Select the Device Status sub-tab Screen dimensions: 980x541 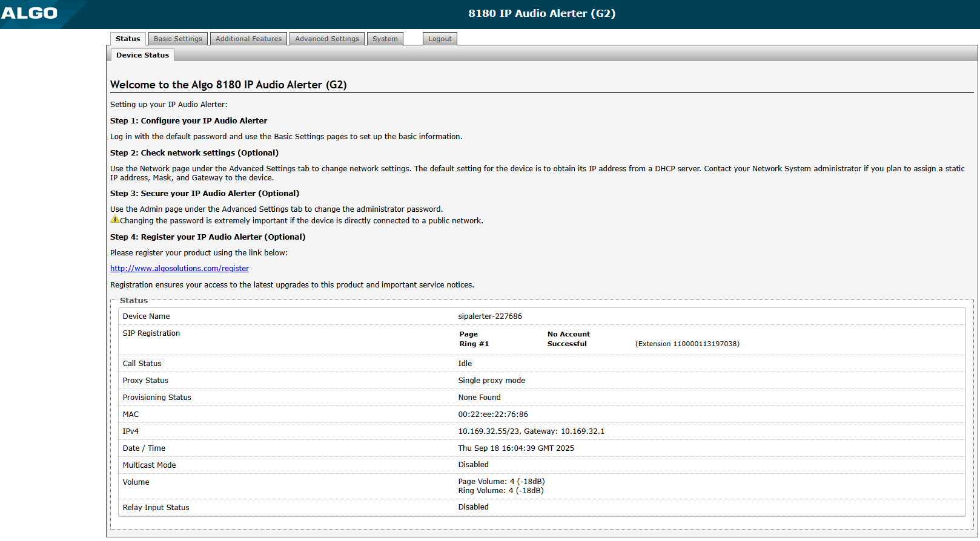[142, 55]
